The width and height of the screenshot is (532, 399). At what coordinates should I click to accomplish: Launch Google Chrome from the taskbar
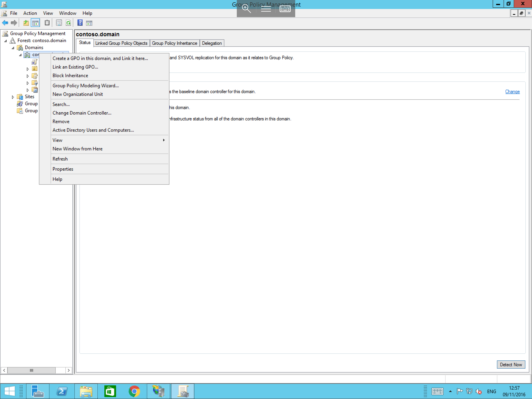[134, 391]
